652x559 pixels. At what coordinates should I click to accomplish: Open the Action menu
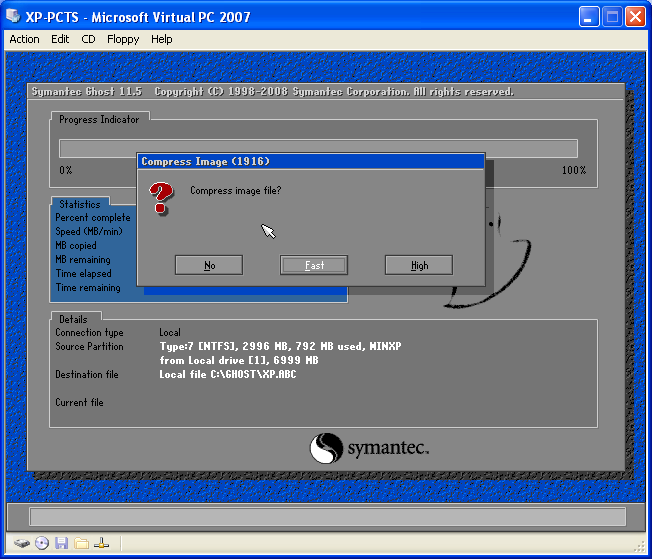[x=24, y=39]
